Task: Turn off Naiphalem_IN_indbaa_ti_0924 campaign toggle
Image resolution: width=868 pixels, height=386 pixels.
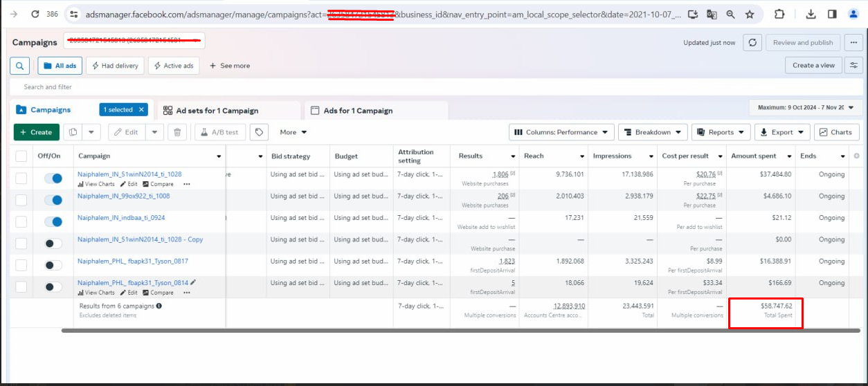Action: coord(53,221)
